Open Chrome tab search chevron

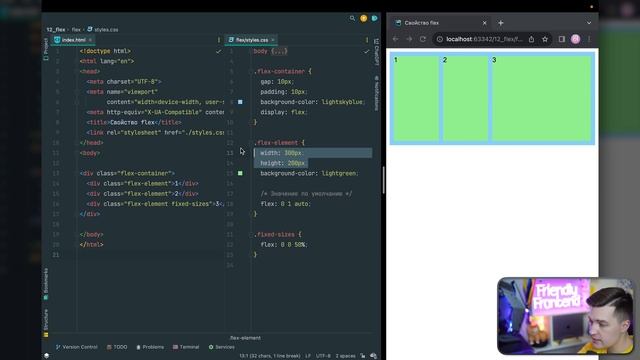(x=589, y=23)
